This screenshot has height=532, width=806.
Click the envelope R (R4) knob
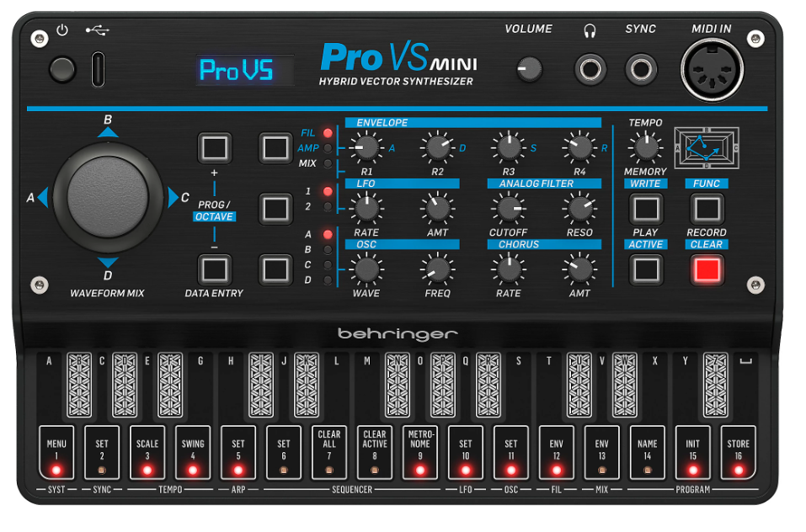579,147
